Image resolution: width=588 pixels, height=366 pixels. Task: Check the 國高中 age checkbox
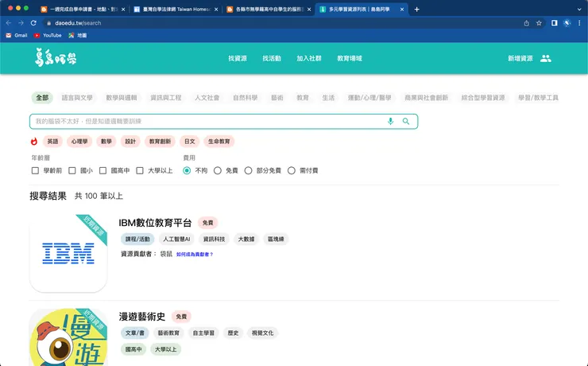[103, 171]
